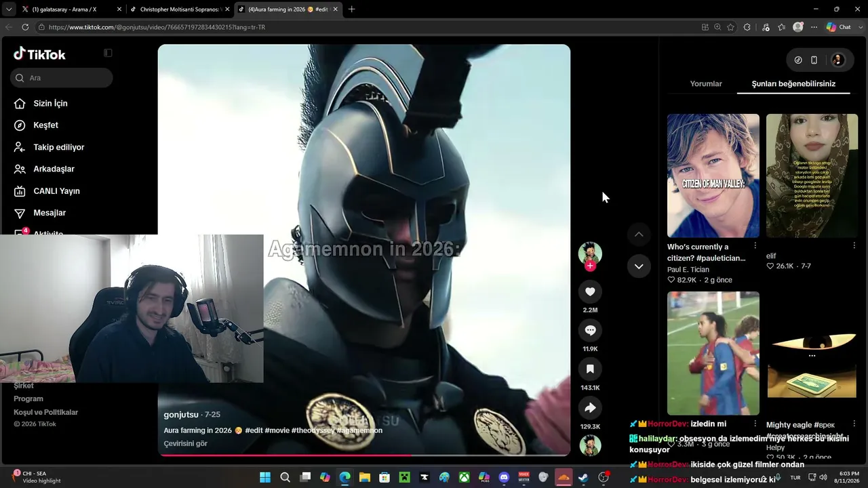The height and width of the screenshot is (488, 868).
Task: Launch Minecraft from the taskbar
Action: (x=404, y=477)
